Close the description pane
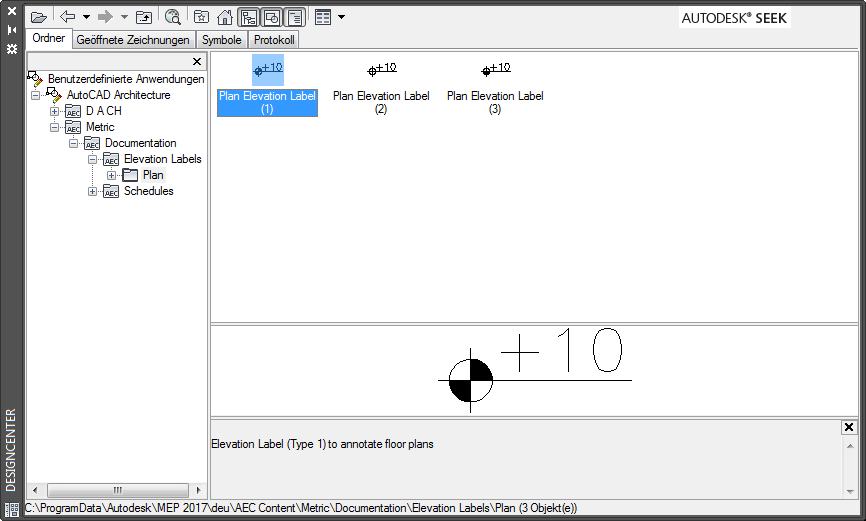Image resolution: width=866 pixels, height=521 pixels. [x=849, y=427]
